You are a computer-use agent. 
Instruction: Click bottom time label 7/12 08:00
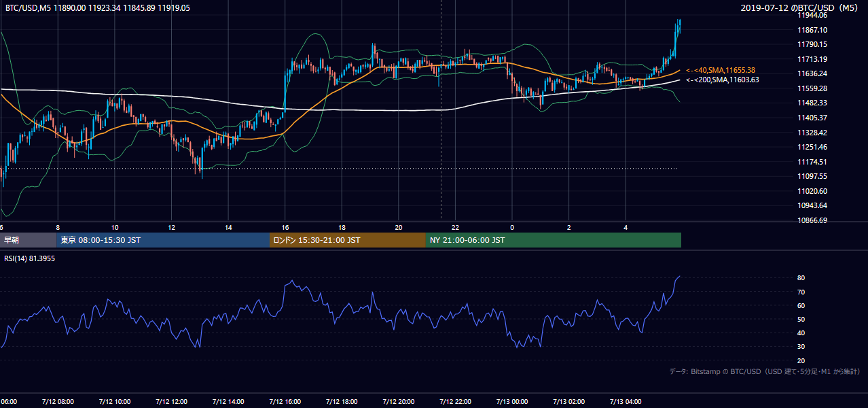pos(57,402)
